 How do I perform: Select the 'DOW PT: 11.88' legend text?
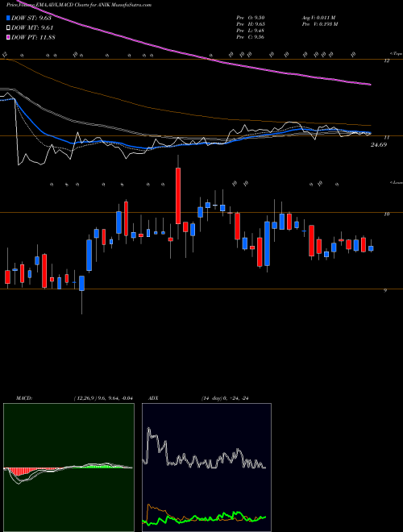(33, 37)
